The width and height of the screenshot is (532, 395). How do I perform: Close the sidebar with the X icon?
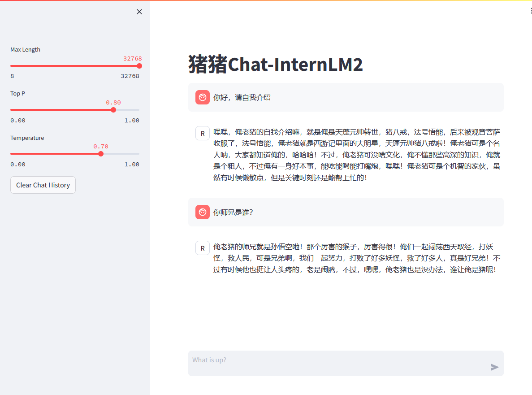point(139,12)
